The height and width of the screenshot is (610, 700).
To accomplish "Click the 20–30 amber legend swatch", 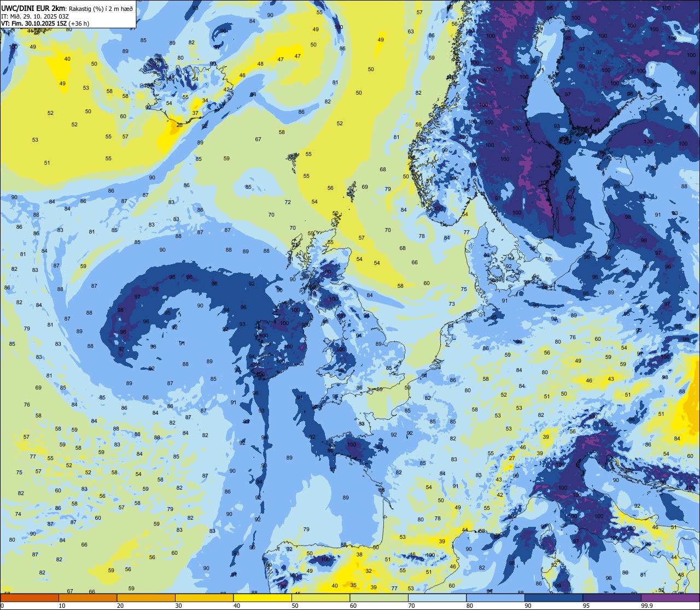I will click(x=146, y=598).
